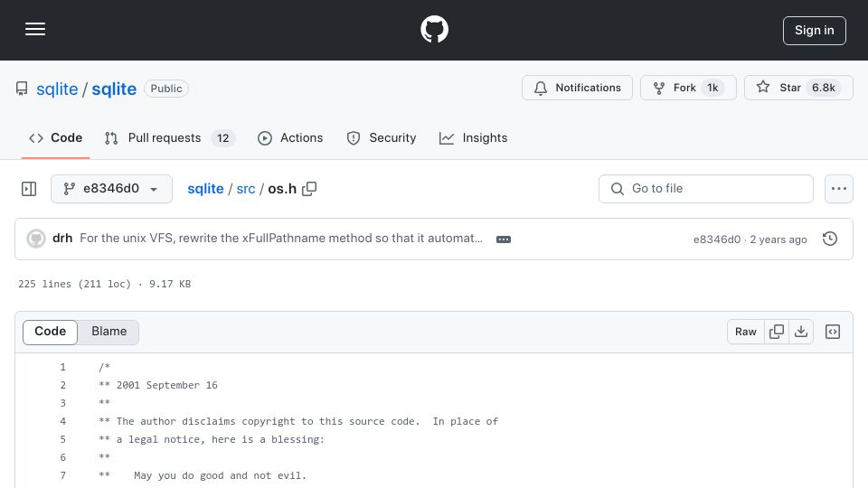Viewport: 868px width, 488px height.
Task: Switch to Blame view
Action: (109, 332)
